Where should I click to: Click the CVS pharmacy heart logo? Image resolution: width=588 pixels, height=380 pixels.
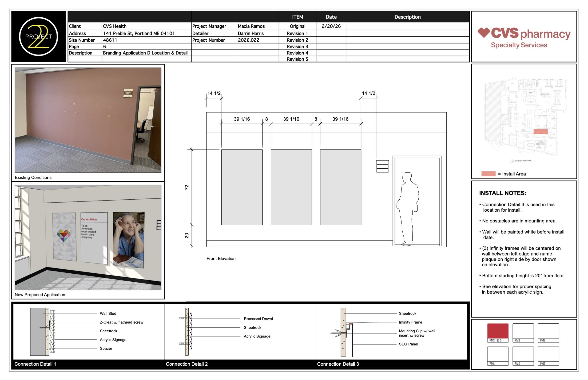(x=484, y=33)
